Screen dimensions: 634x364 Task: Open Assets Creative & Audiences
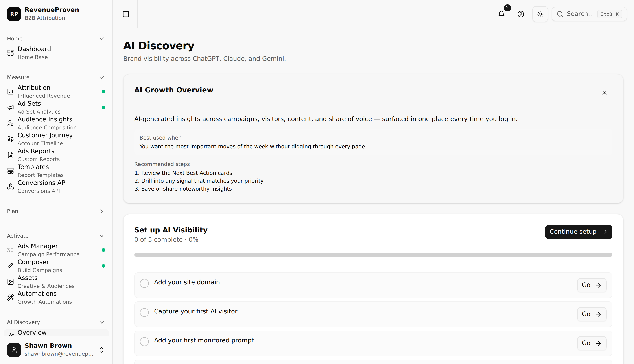click(x=56, y=282)
